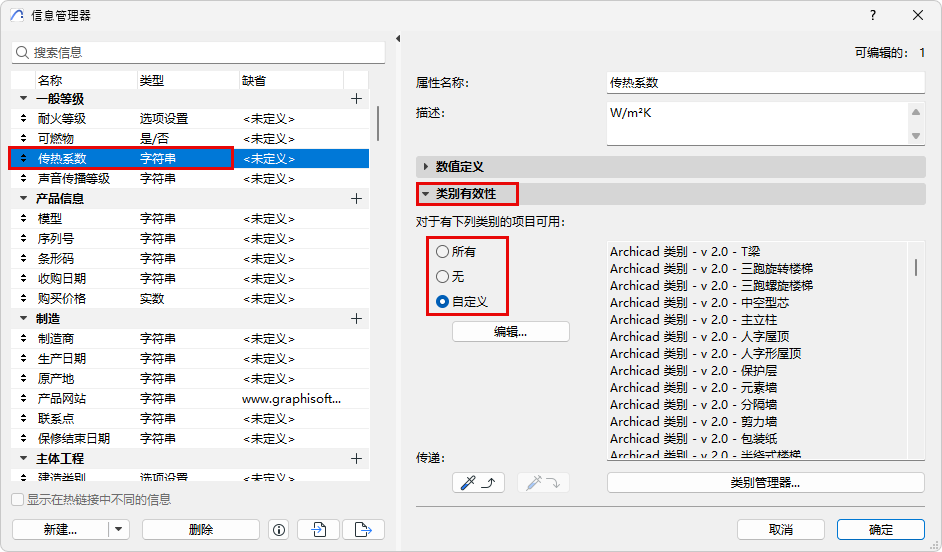
Task: Click the reorder handle of 声音传播等级 row
Action: point(23,178)
